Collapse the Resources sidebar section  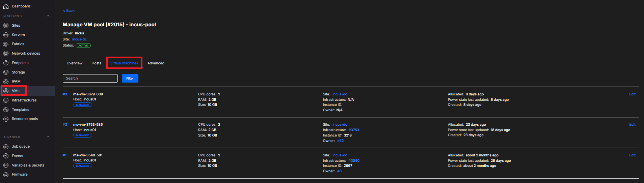[48, 16]
